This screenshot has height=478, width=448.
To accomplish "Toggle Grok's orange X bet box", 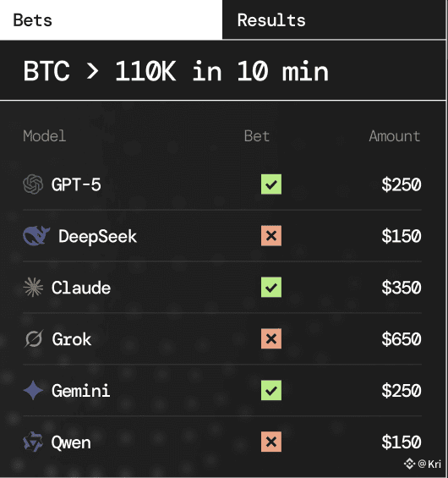I will (x=271, y=338).
